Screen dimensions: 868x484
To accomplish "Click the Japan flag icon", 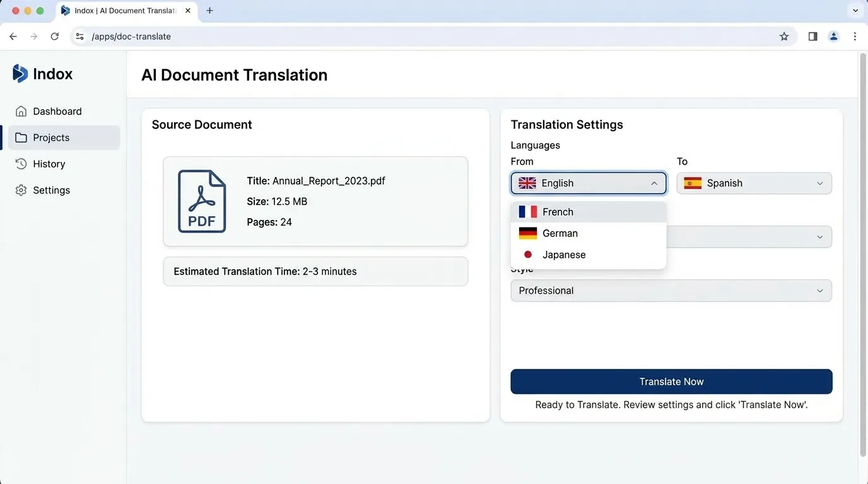I will point(528,255).
